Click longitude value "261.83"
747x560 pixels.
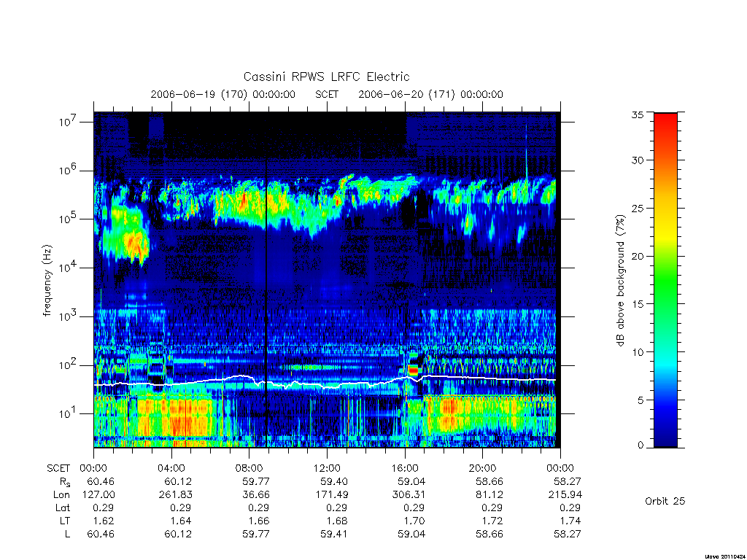point(176,495)
